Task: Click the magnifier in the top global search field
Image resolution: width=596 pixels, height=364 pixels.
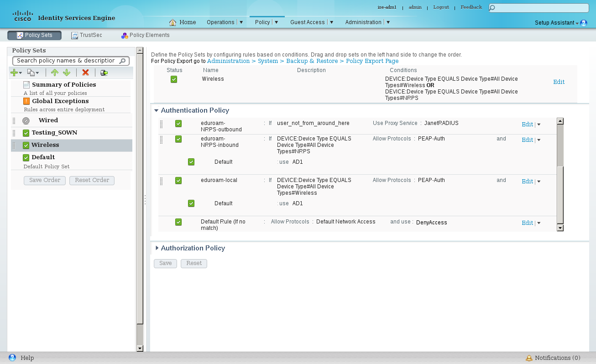Action: [492, 8]
